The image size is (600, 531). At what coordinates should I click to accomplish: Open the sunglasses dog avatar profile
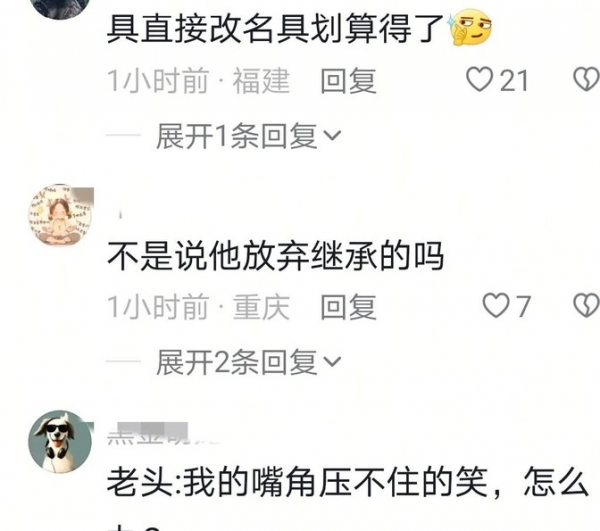coord(61,441)
